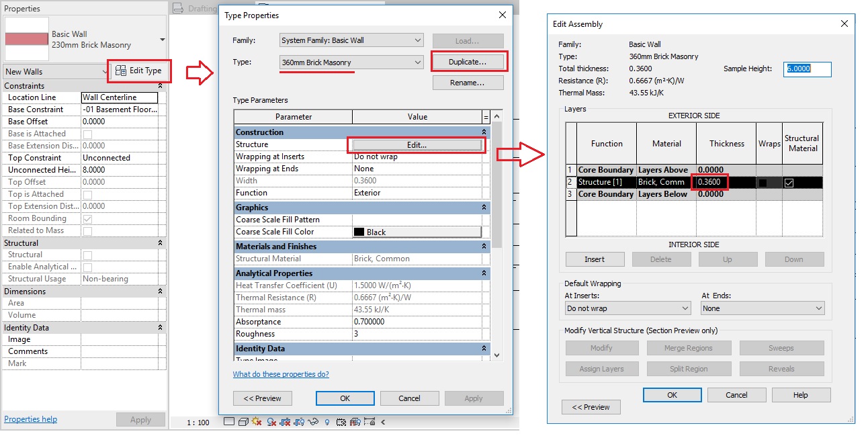Collapse the Construction parameter group

click(x=484, y=132)
